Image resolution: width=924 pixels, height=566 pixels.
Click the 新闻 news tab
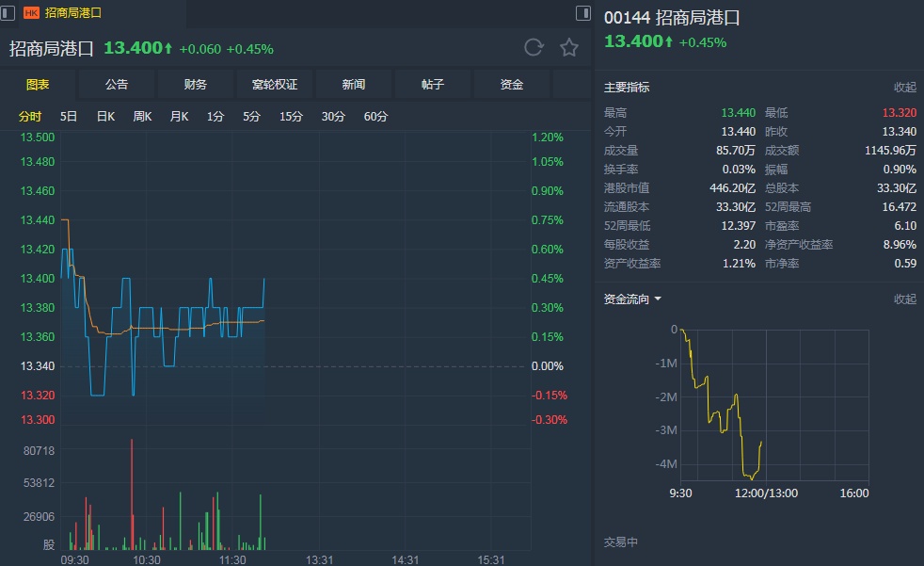[354, 85]
